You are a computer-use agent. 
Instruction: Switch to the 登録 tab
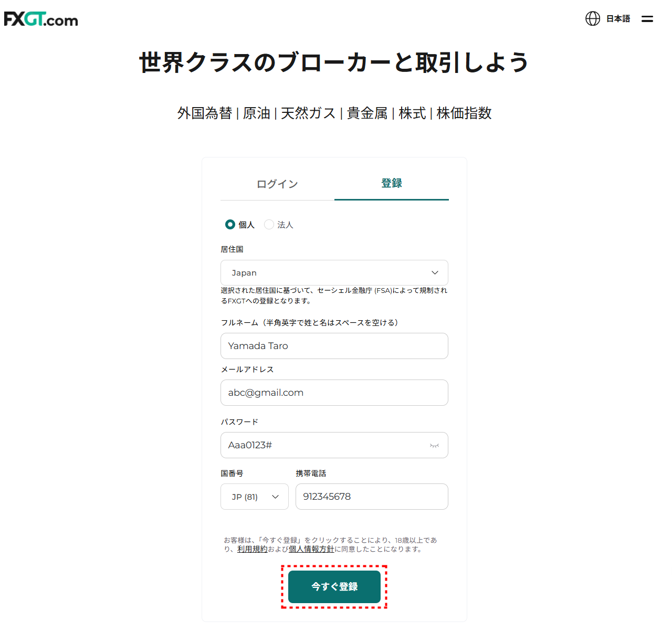point(392,183)
